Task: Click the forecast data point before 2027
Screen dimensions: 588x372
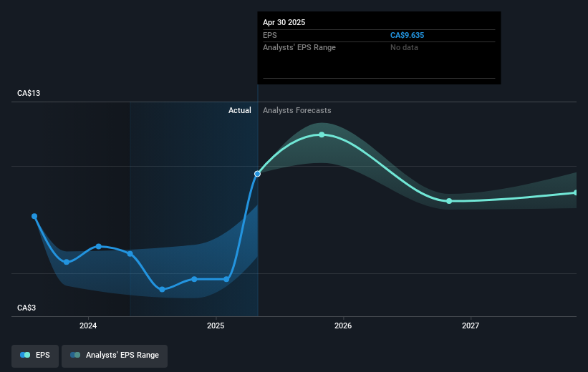Action: 449,201
